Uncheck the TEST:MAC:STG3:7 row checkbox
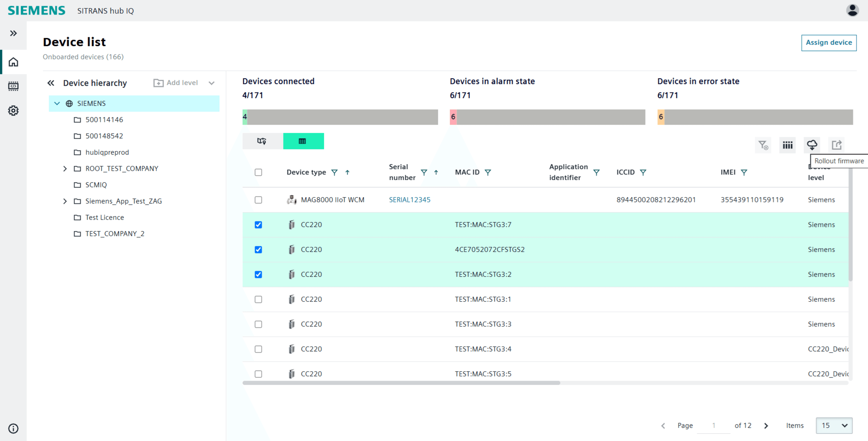Image resolution: width=868 pixels, height=441 pixels. tap(258, 225)
